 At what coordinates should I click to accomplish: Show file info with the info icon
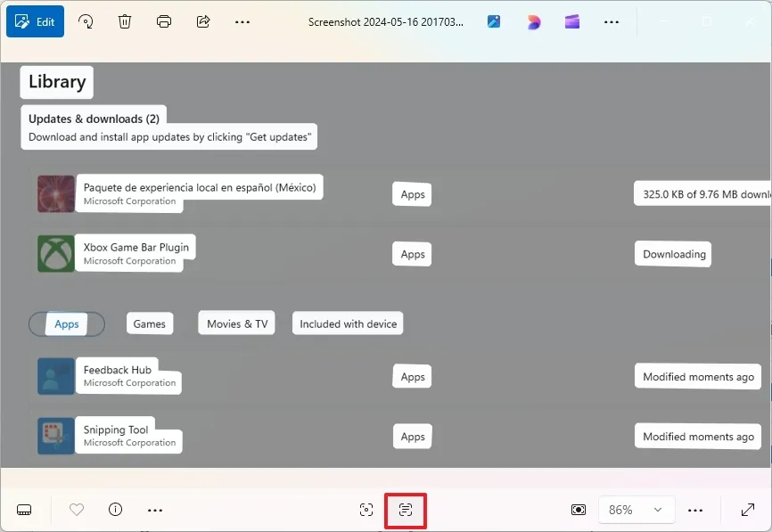point(115,510)
